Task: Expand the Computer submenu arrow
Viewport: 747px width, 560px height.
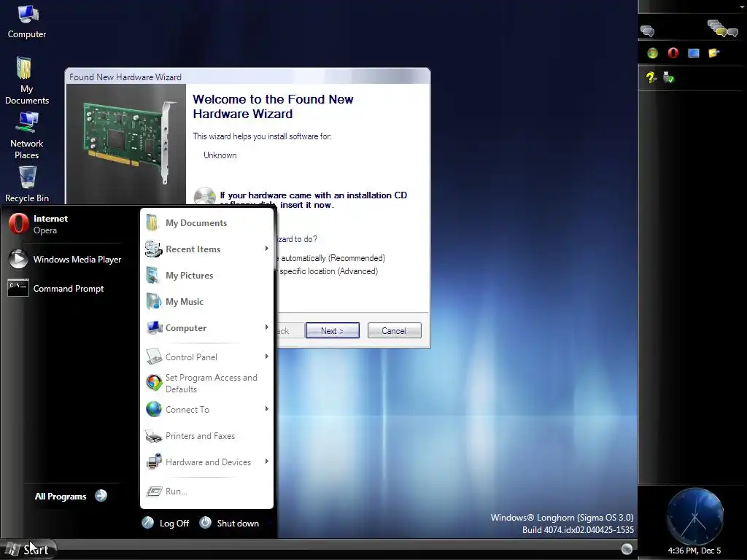Action: pos(267,327)
